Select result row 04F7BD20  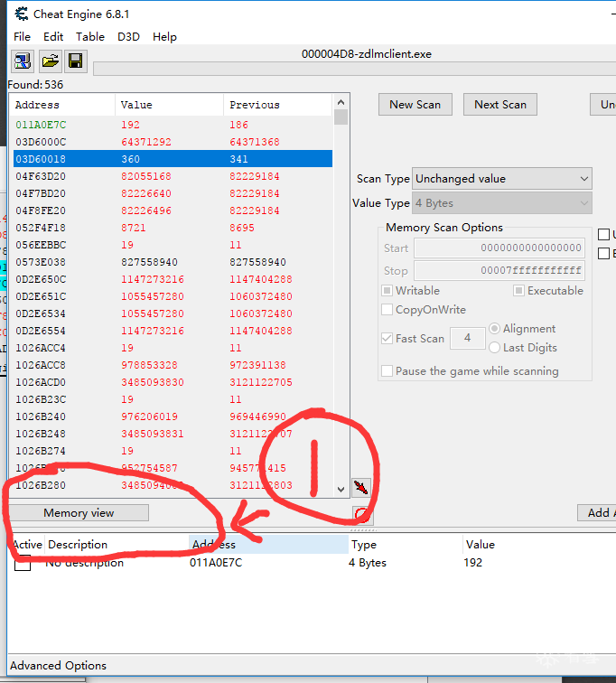[x=173, y=193]
